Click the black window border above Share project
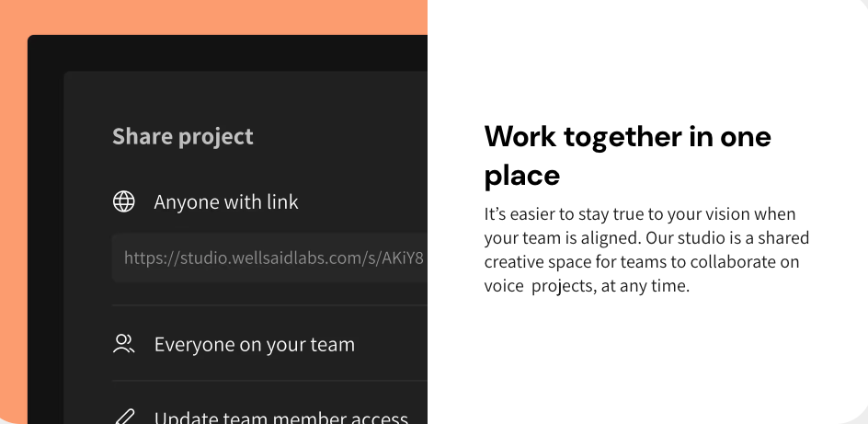This screenshot has height=424, width=868. [x=230, y=52]
